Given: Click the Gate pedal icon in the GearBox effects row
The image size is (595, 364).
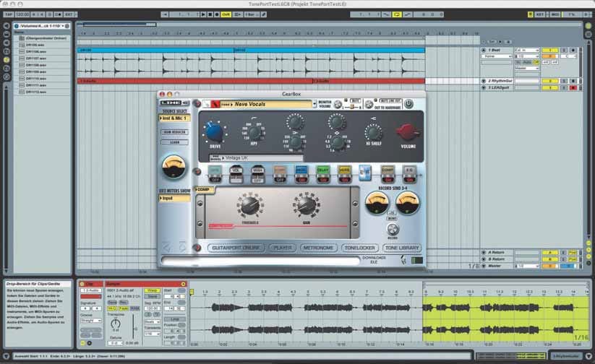Looking at the screenshot, I should tap(215, 175).
